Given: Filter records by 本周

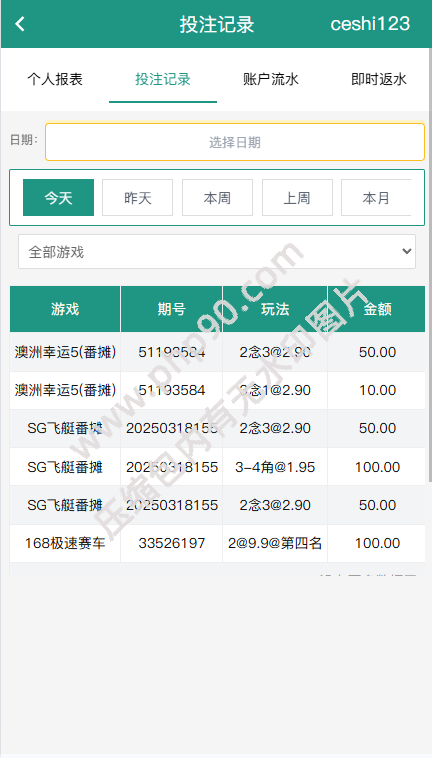Looking at the screenshot, I should pos(217,198).
